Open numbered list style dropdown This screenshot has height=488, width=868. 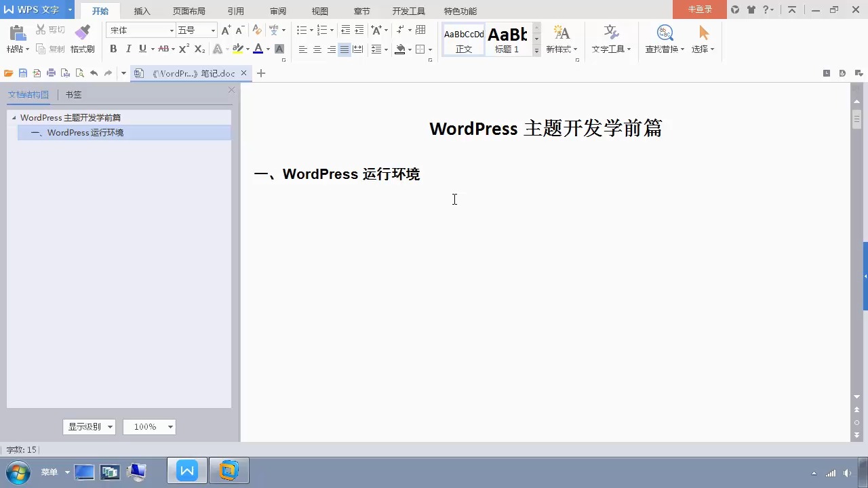tap(332, 30)
